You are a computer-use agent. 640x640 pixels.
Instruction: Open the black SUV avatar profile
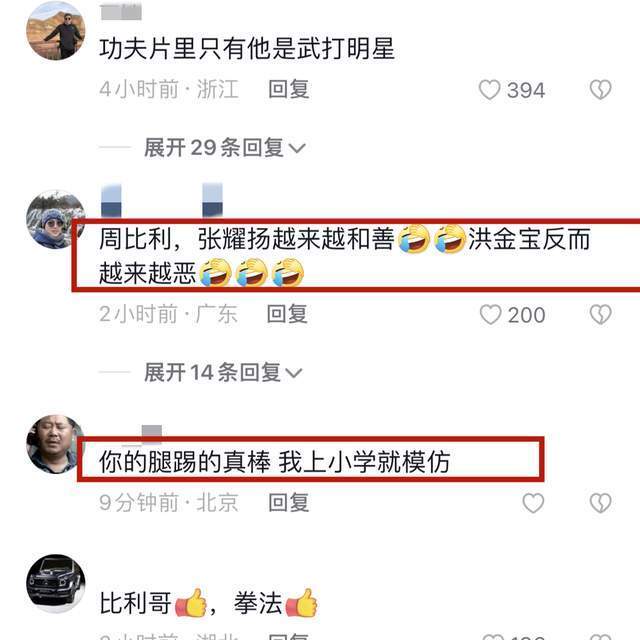(x=56, y=583)
